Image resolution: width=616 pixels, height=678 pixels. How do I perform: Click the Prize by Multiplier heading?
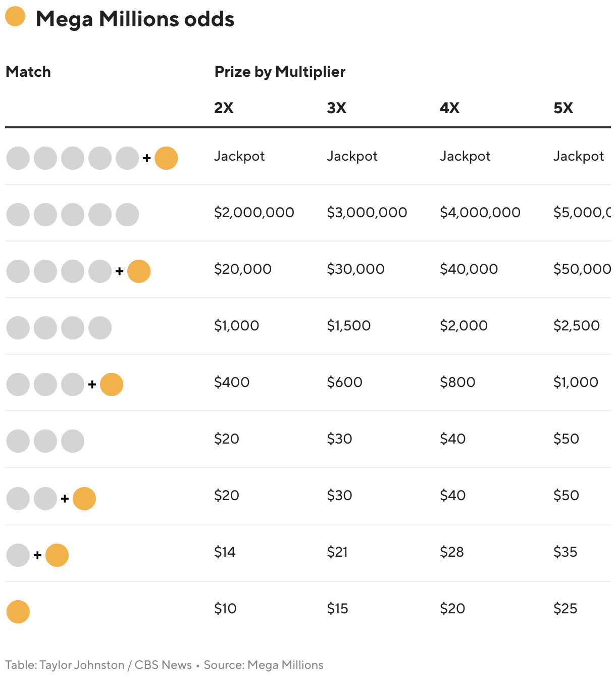click(x=280, y=72)
